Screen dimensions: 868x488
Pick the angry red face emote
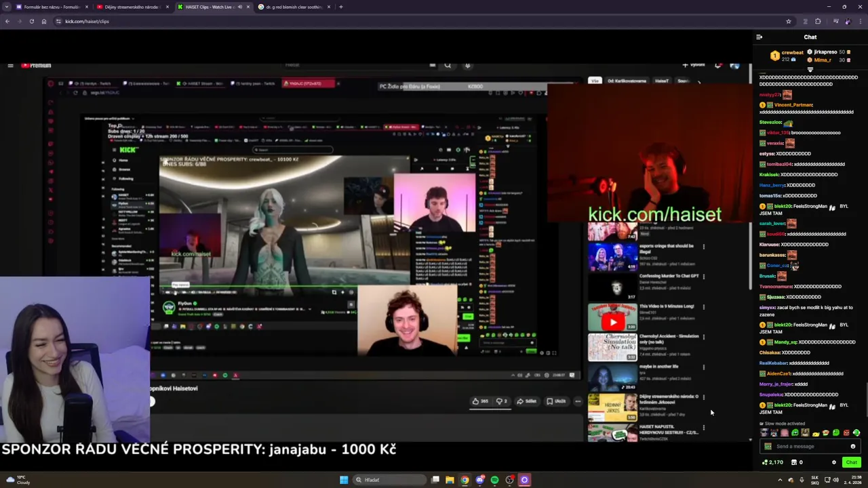[x=846, y=432]
